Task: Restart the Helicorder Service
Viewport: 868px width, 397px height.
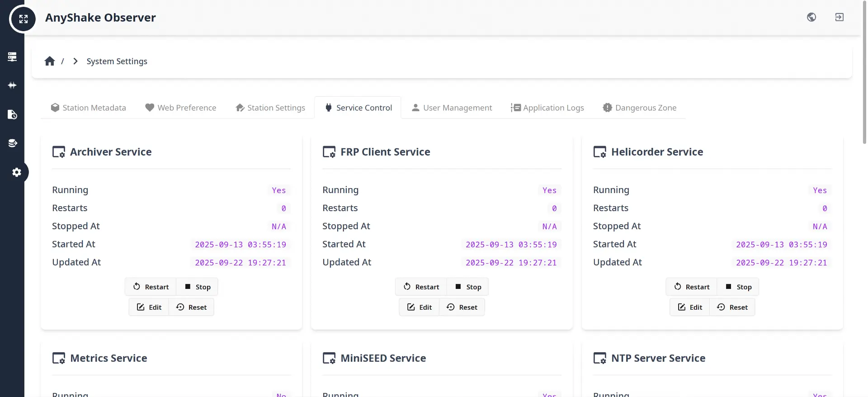Action: [691, 287]
